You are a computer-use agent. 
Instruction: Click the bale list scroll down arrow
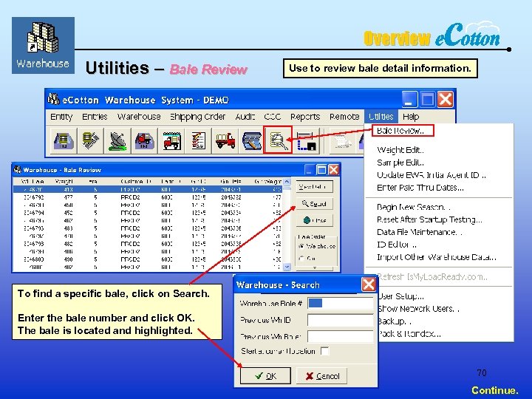click(287, 267)
